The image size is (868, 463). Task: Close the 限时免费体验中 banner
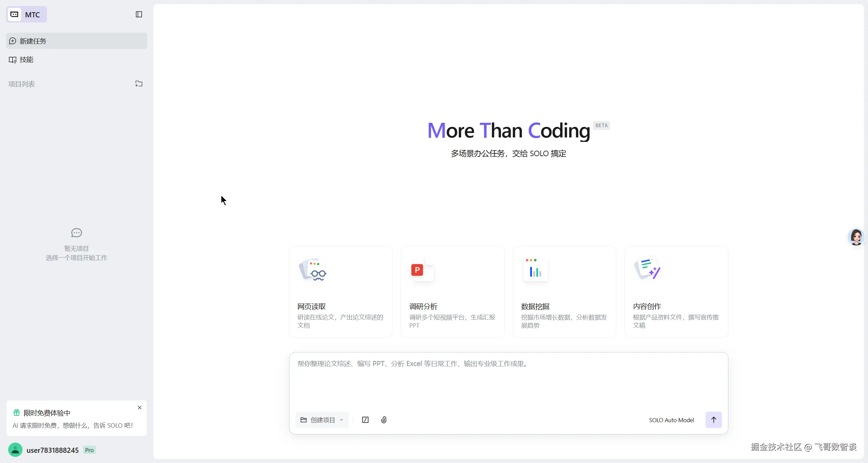coord(139,408)
